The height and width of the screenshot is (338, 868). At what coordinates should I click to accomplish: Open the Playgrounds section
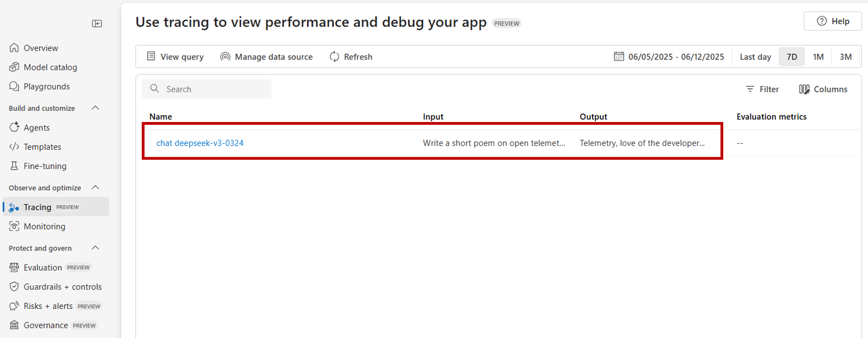click(x=46, y=87)
